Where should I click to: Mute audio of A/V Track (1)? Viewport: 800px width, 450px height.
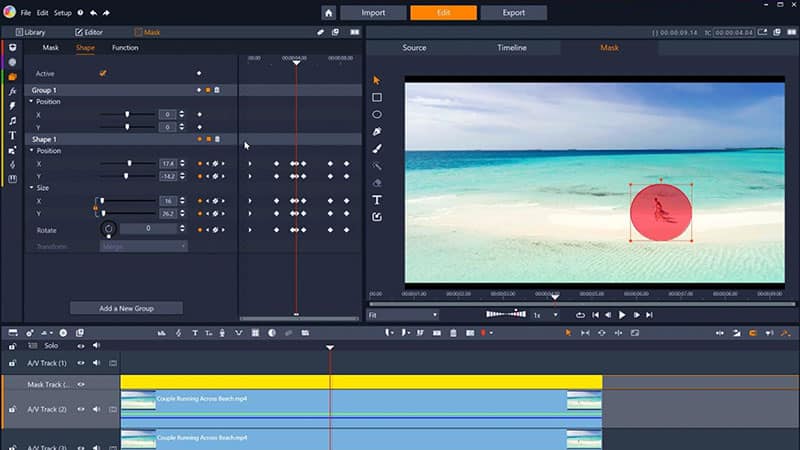tap(96, 363)
